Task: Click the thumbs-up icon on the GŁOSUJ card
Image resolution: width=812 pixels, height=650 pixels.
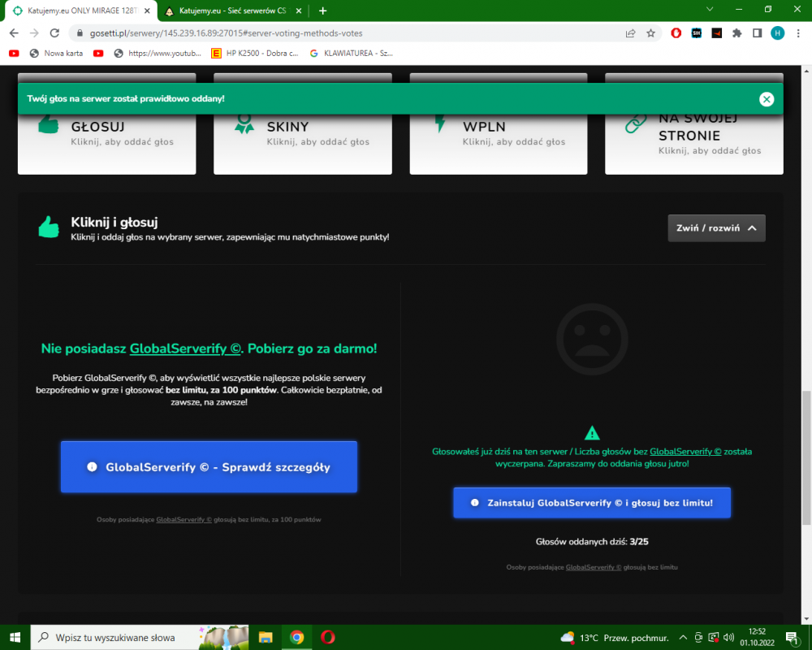Action: click(x=49, y=124)
